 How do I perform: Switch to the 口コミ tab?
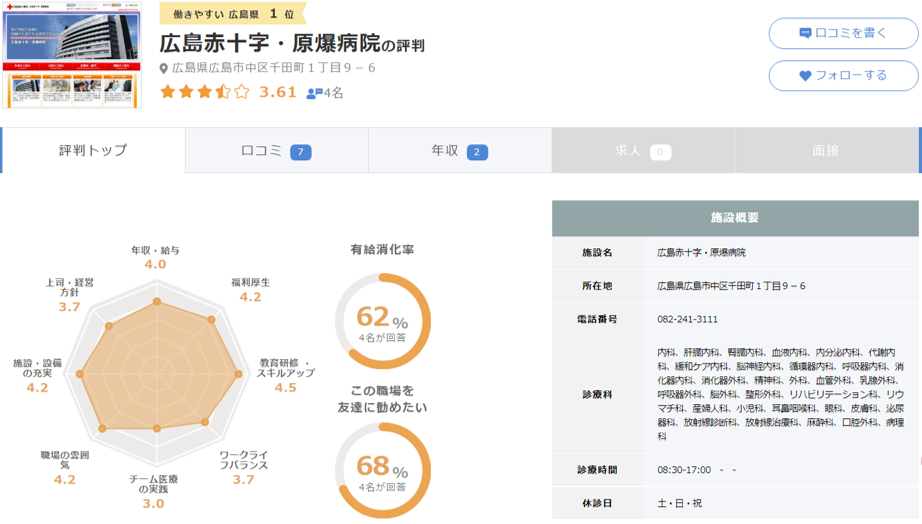point(276,151)
